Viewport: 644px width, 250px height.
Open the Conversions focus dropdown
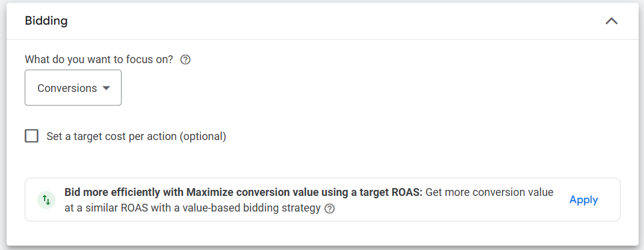[x=73, y=88]
